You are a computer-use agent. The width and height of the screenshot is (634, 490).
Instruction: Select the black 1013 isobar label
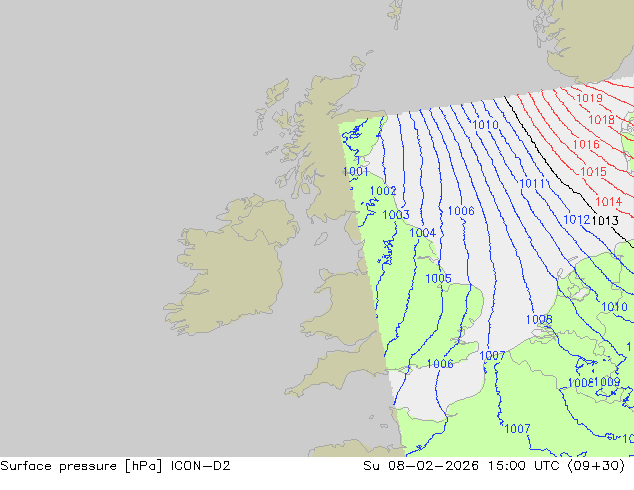[x=605, y=221]
